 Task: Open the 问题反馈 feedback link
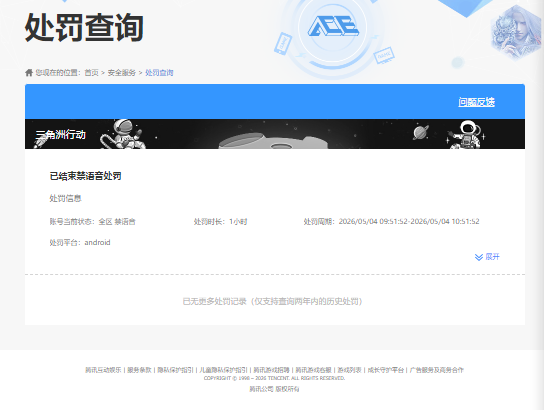pyautogui.click(x=476, y=102)
